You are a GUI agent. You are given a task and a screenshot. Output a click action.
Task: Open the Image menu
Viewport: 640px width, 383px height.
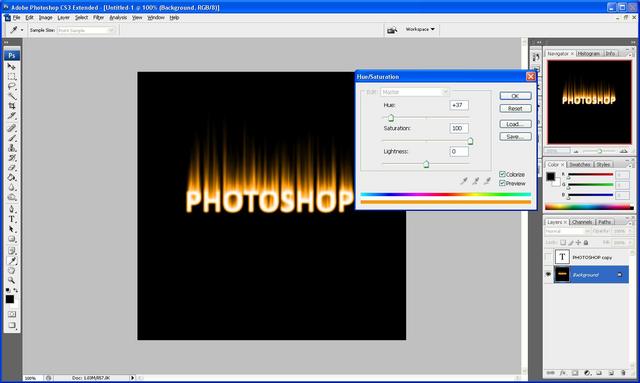point(45,18)
